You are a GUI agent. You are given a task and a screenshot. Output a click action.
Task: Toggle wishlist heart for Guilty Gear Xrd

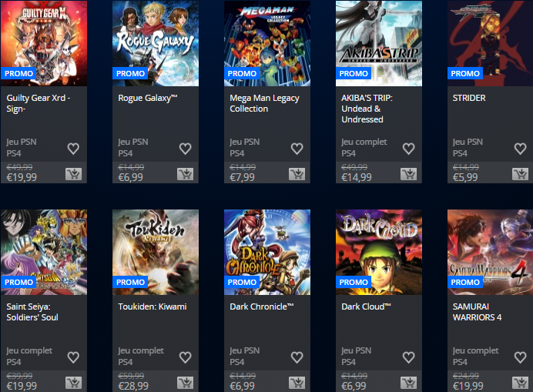[x=73, y=149]
